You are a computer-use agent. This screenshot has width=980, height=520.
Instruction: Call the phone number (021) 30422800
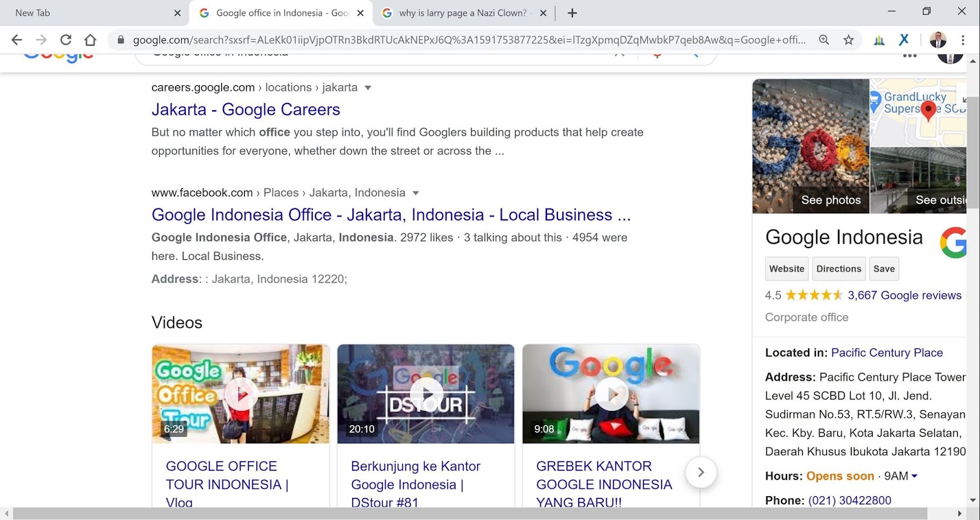(850, 500)
